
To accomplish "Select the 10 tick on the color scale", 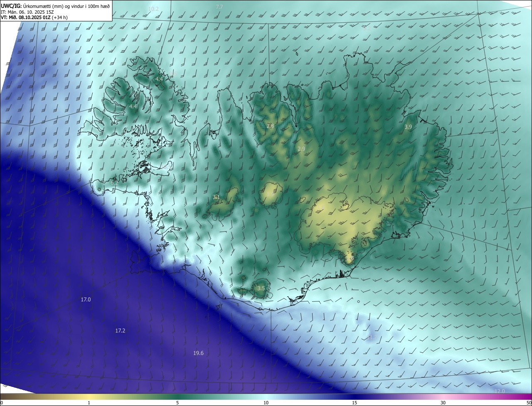I will point(266,403).
